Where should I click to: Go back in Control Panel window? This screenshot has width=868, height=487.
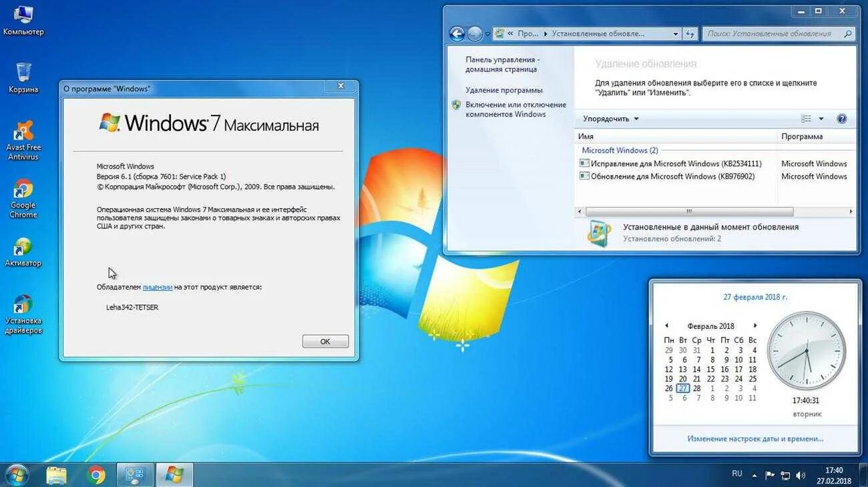457,33
